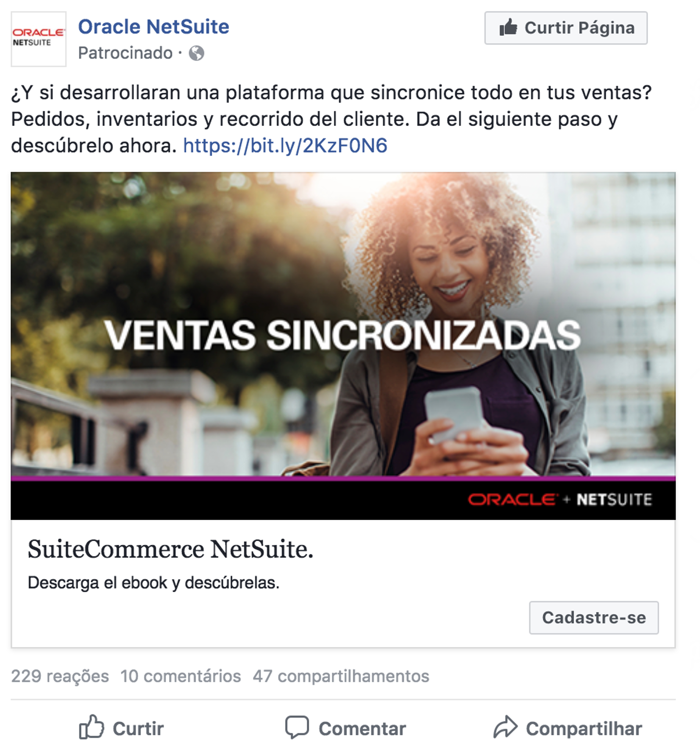
Task: Click the Curtir label text
Action: pyautogui.click(x=138, y=729)
